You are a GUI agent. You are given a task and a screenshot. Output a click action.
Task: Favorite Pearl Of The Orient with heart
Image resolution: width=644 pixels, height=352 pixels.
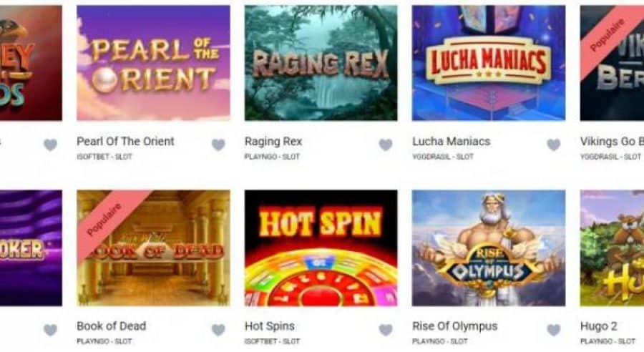(218, 145)
